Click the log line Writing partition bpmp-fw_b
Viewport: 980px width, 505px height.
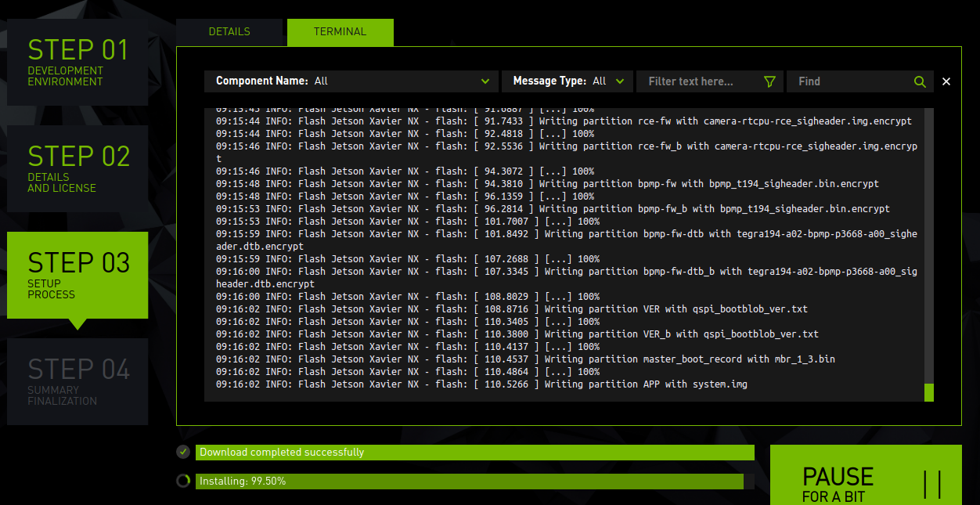point(553,209)
